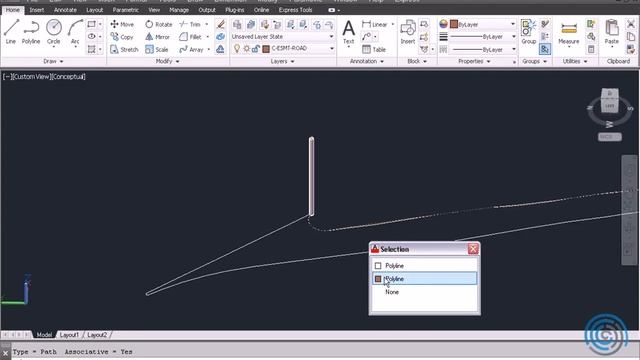Switch to the Layout2 tab

[x=97, y=335]
